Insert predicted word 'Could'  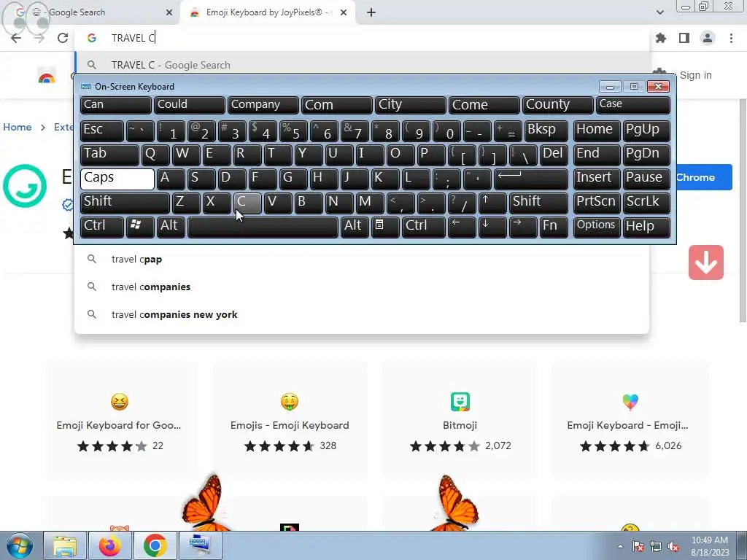[189, 105]
